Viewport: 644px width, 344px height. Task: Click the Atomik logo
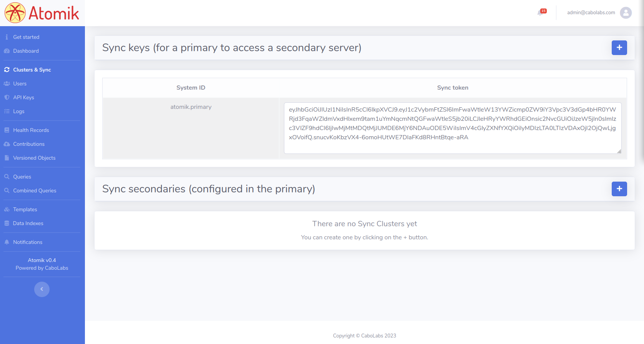coord(42,13)
